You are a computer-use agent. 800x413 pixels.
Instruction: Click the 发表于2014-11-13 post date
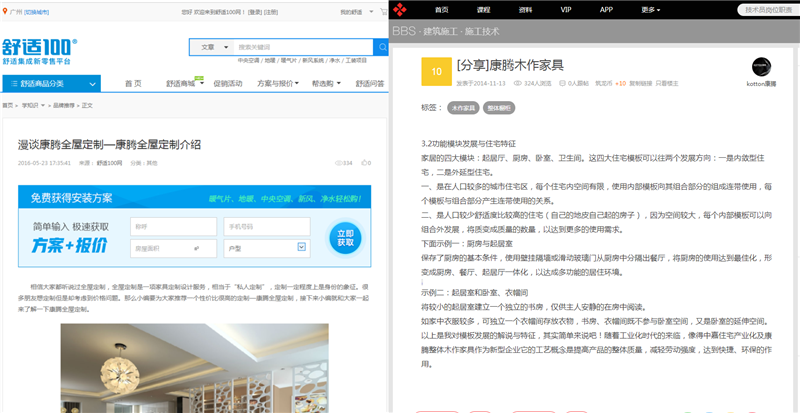[481, 83]
